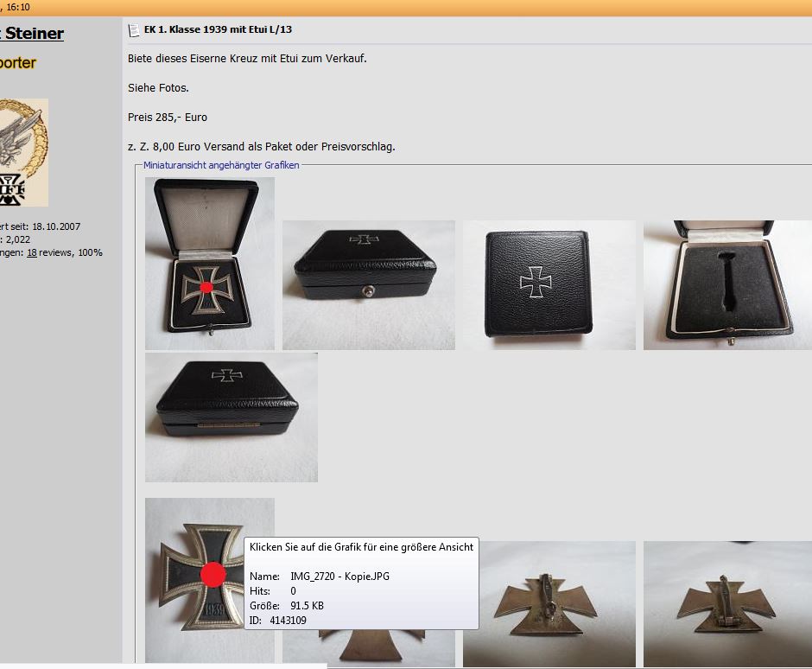Click the user's paratrooper badge avatar
This screenshot has height=669, width=812.
[24, 152]
